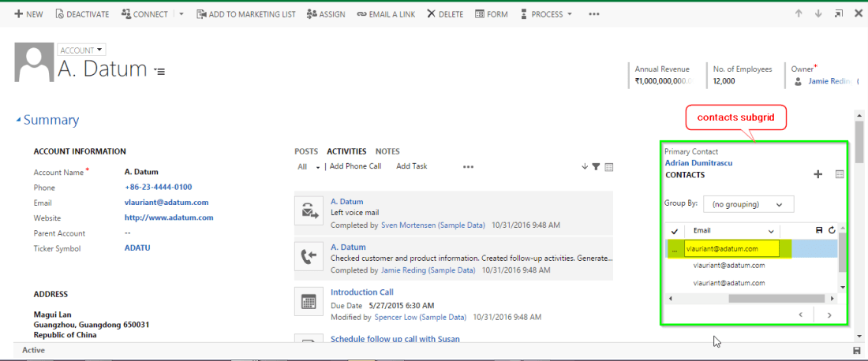
Task: Click the Deactivate command
Action: coord(83,14)
